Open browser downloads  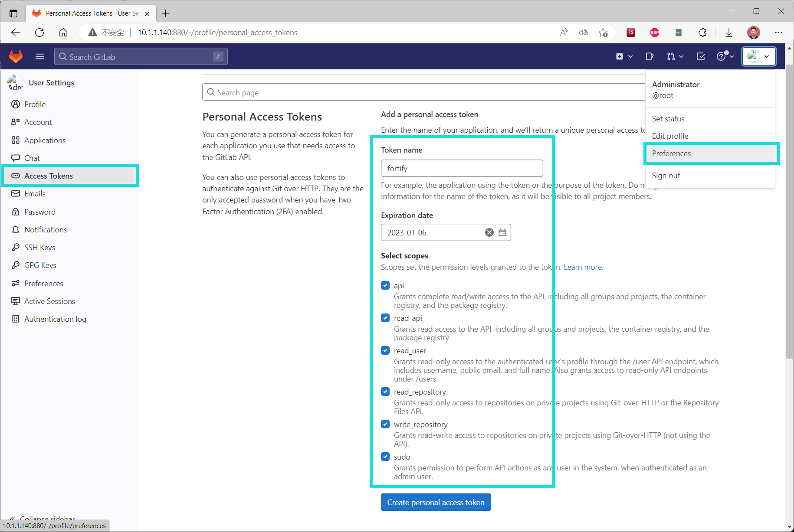coord(729,33)
